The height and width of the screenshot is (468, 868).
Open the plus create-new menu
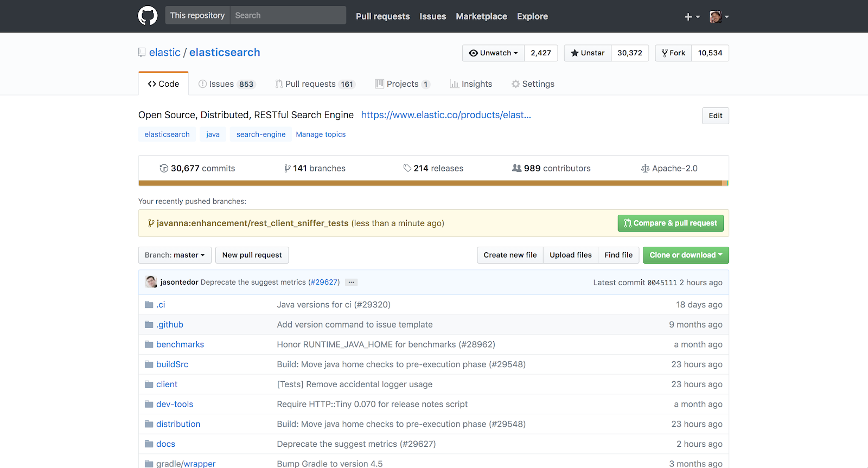tap(692, 17)
